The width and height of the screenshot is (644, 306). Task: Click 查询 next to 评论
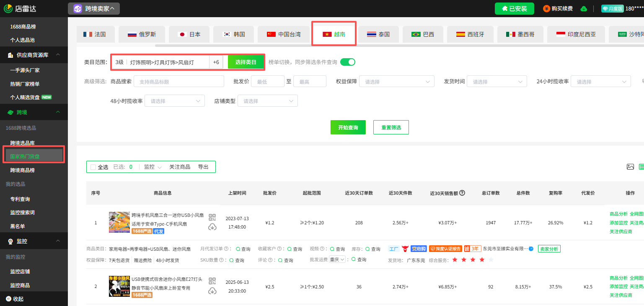pyautogui.click(x=286, y=260)
